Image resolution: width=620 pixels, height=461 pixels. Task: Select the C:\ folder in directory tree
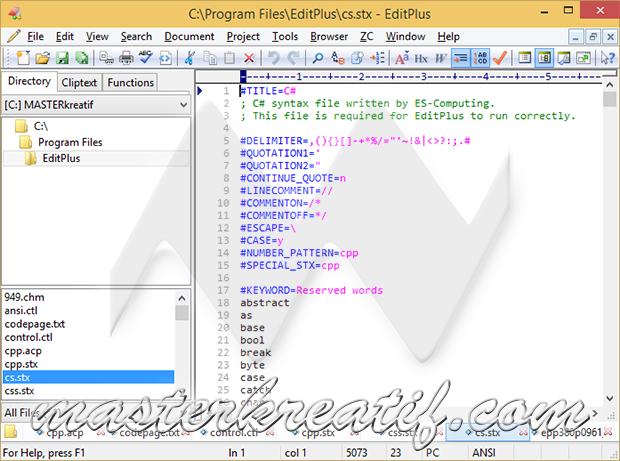pyautogui.click(x=40, y=126)
